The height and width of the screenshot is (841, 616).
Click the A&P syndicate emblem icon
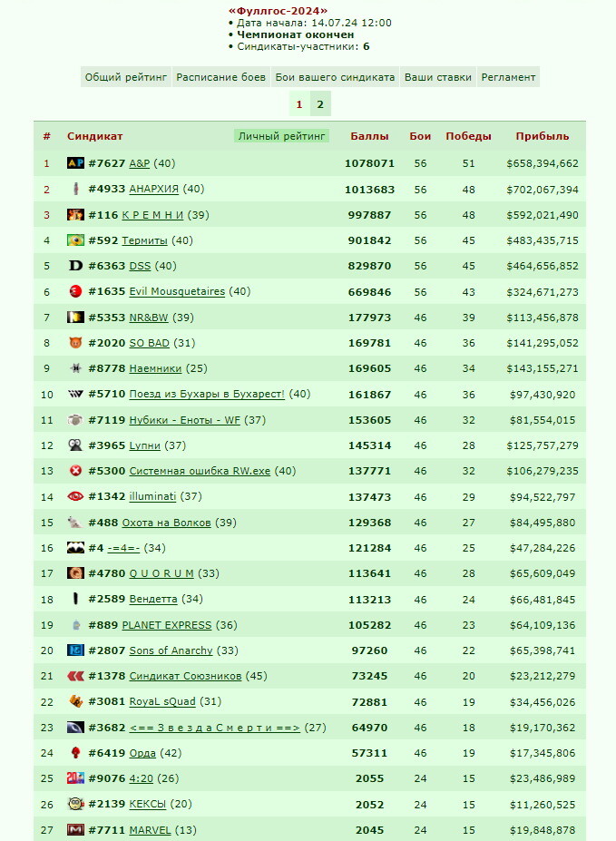(x=75, y=163)
